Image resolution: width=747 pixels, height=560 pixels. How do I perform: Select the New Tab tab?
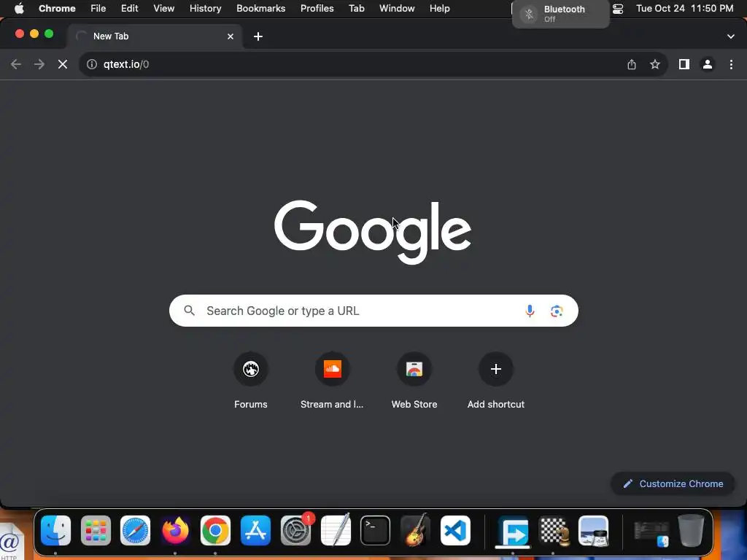[x=155, y=36]
